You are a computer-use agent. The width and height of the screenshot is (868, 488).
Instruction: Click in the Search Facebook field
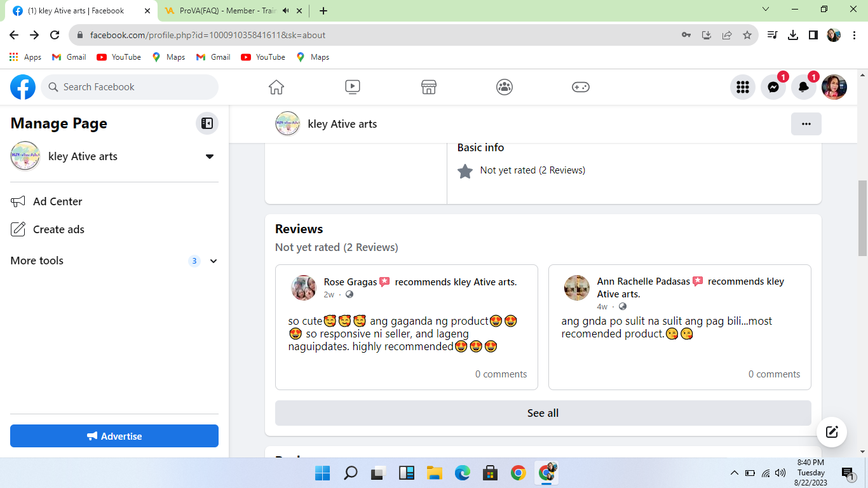point(130,87)
